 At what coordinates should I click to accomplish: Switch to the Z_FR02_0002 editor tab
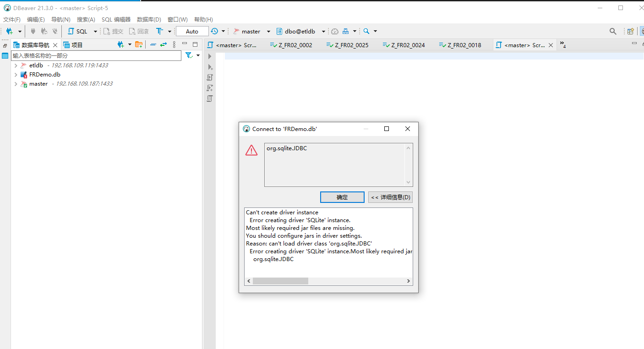291,45
